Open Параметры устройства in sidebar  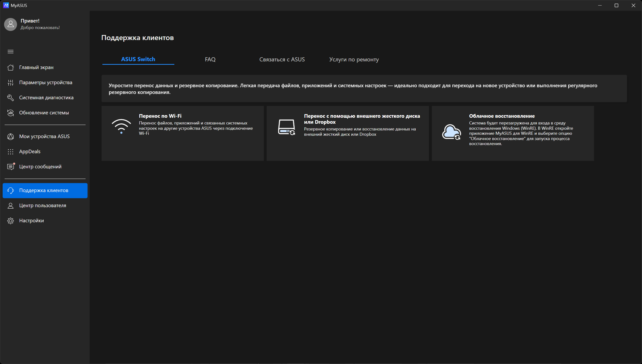pyautogui.click(x=45, y=82)
